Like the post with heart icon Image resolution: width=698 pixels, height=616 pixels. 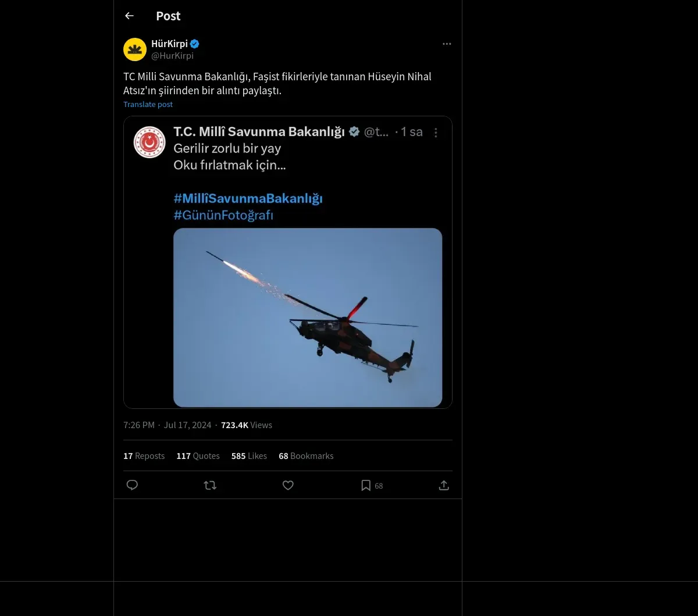coord(288,485)
